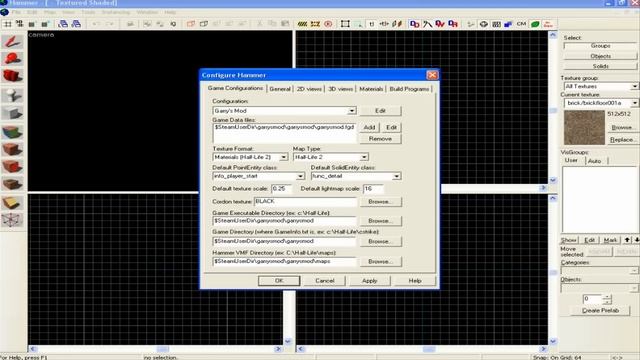Open the Objects dropdown in prefab panel
Viewport: 640px width, 360px height.
pyautogui.click(x=634, y=288)
